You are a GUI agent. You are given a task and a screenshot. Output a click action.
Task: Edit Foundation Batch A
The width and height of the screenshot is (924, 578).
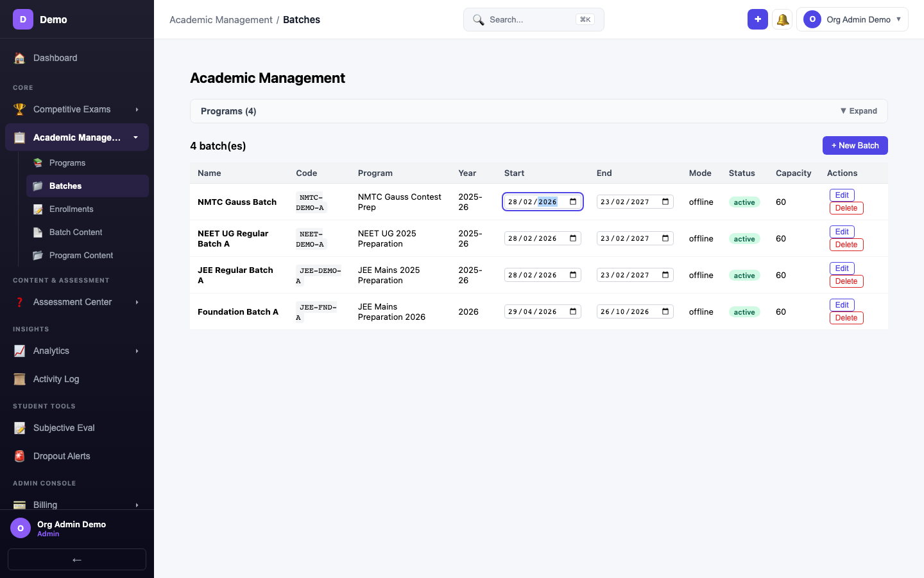click(x=842, y=305)
